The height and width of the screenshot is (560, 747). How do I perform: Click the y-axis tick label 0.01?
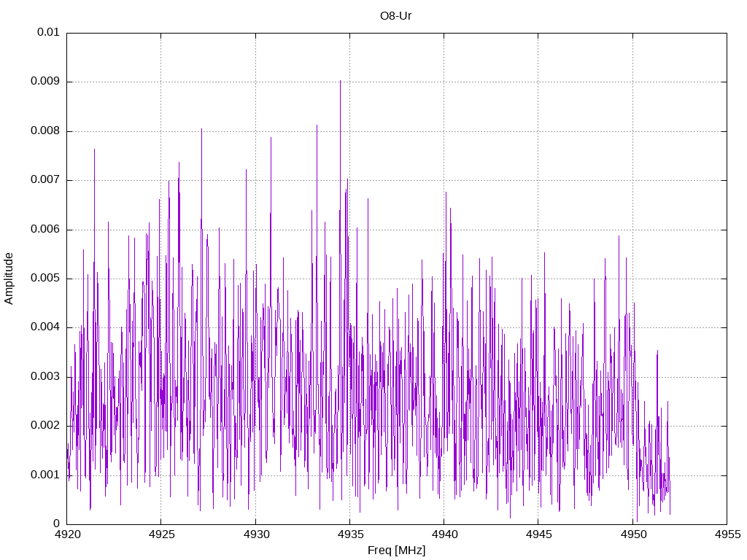click(49, 32)
